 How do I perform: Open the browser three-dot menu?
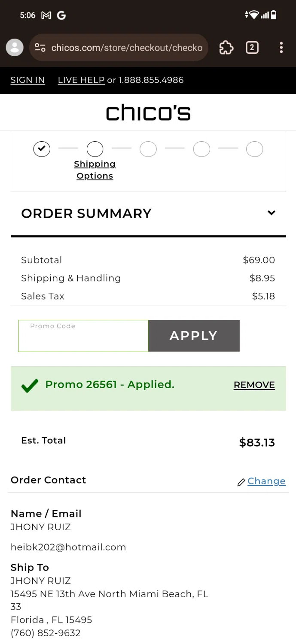[281, 47]
